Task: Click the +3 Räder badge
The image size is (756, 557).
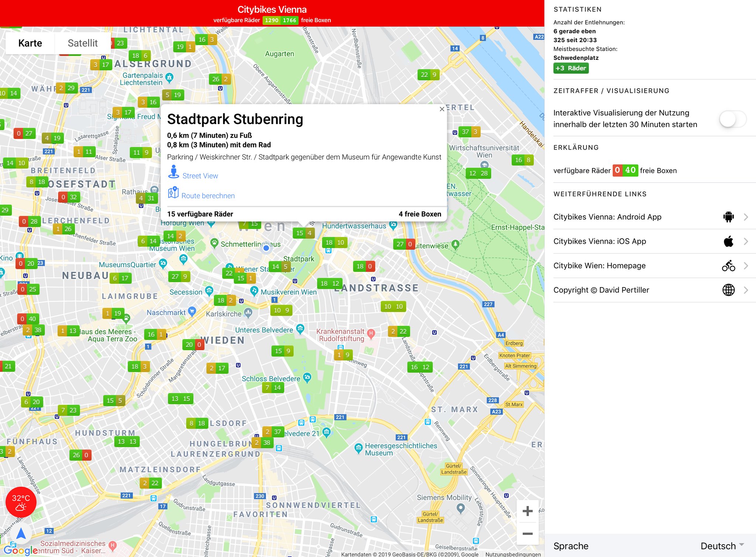Action: click(x=571, y=68)
